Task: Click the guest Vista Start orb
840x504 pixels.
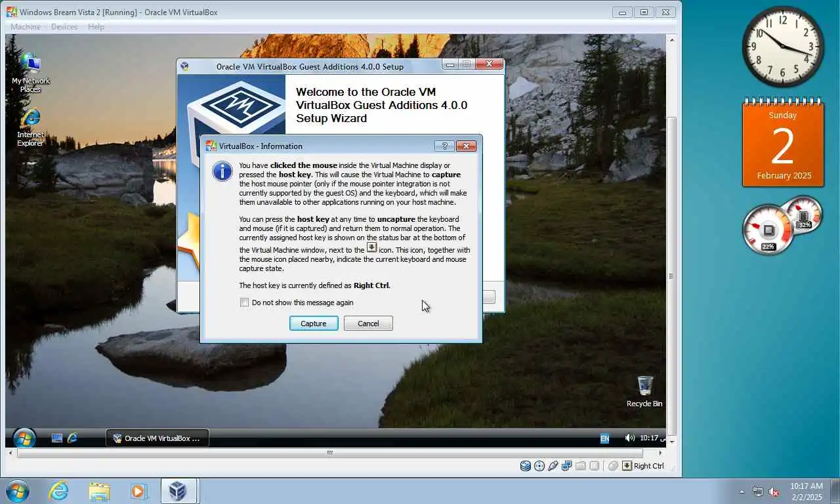Action: 24,438
